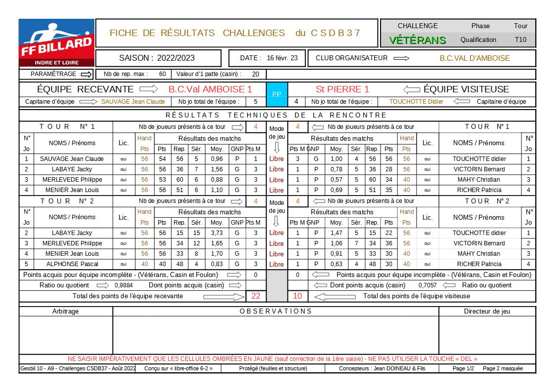Click the arrow next to PARAMÉTRAGE
Image resolution: width=555 pixels, height=392 pixels.
point(86,74)
